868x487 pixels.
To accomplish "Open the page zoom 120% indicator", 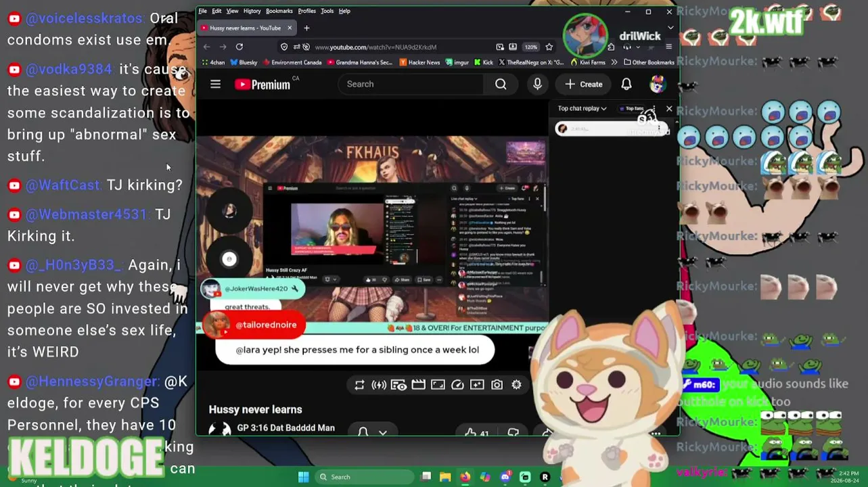I will coord(531,47).
